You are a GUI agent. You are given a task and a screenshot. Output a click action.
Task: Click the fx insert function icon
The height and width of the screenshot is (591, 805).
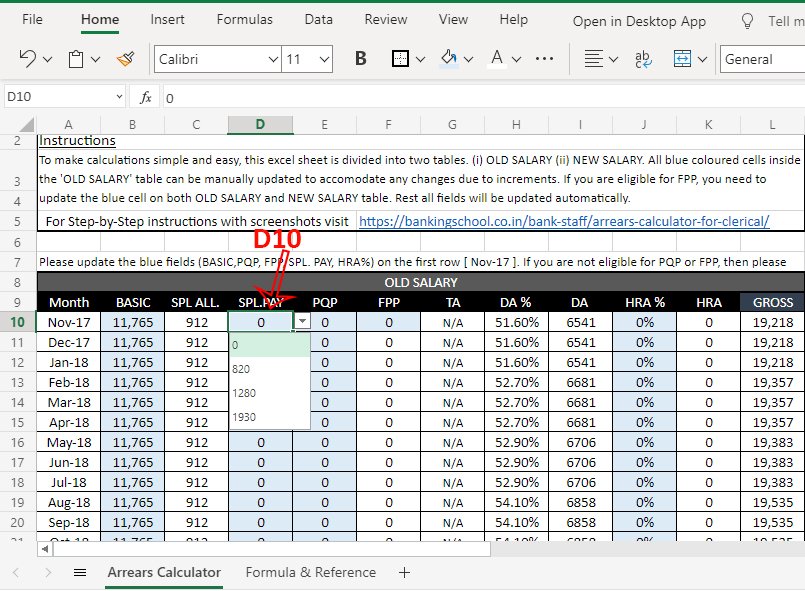145,98
